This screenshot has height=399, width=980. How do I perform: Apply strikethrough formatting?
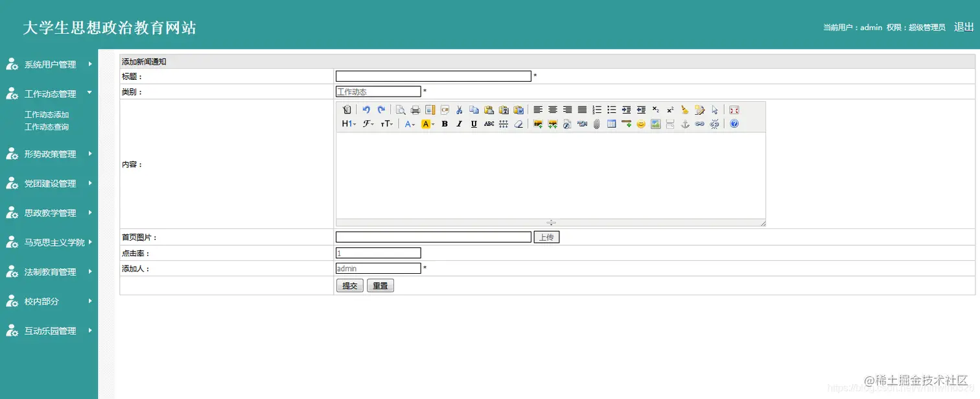tap(489, 124)
